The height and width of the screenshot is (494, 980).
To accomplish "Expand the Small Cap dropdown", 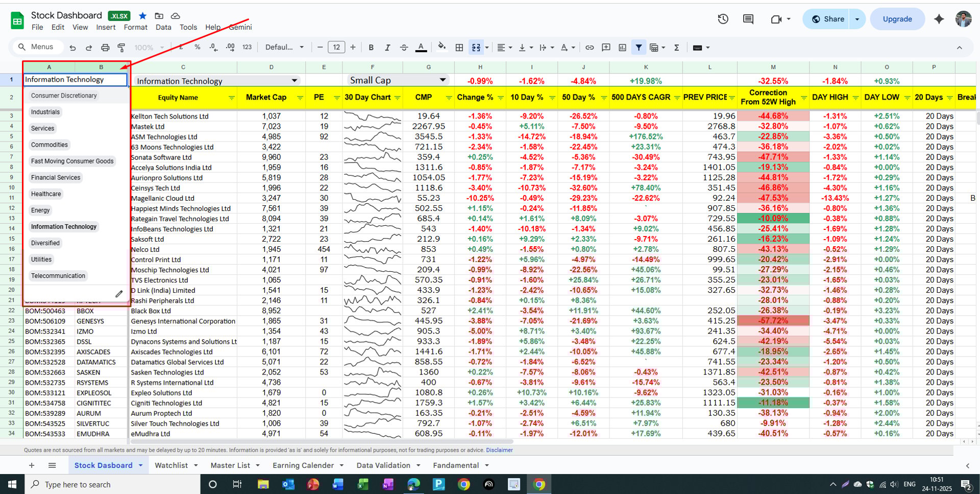I will click(443, 80).
